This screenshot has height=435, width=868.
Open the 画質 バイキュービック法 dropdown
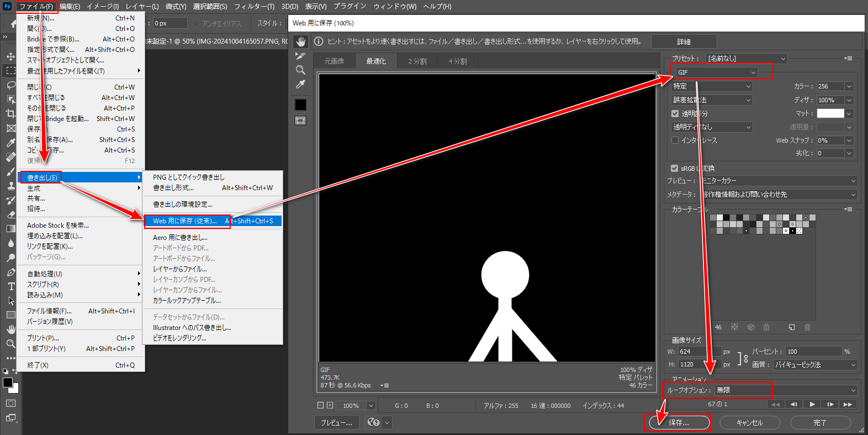[815, 365]
